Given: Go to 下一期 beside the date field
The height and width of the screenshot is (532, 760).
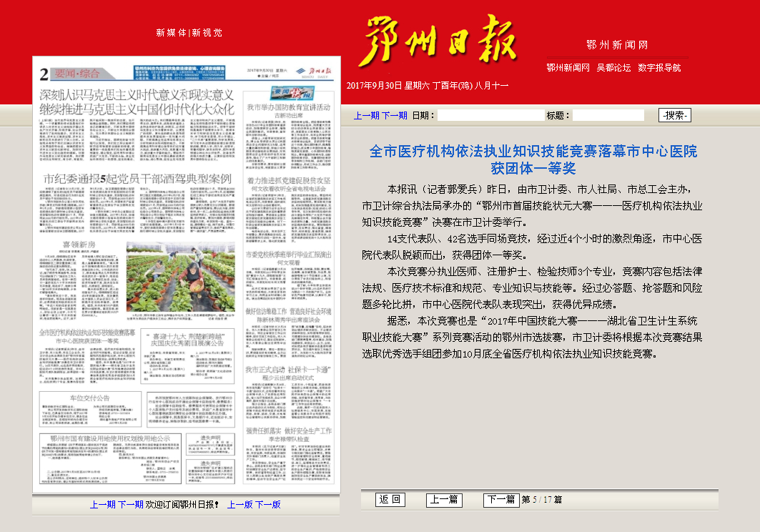Looking at the screenshot, I should [395, 115].
